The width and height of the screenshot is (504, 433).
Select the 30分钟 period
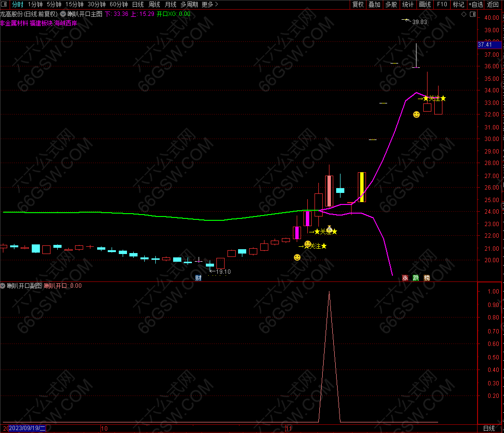97,4
